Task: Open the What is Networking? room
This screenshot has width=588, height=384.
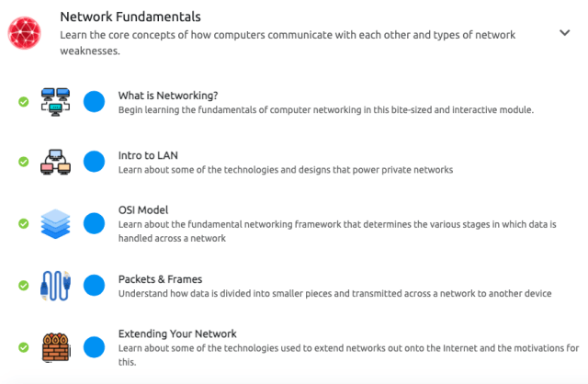Action: 168,96
